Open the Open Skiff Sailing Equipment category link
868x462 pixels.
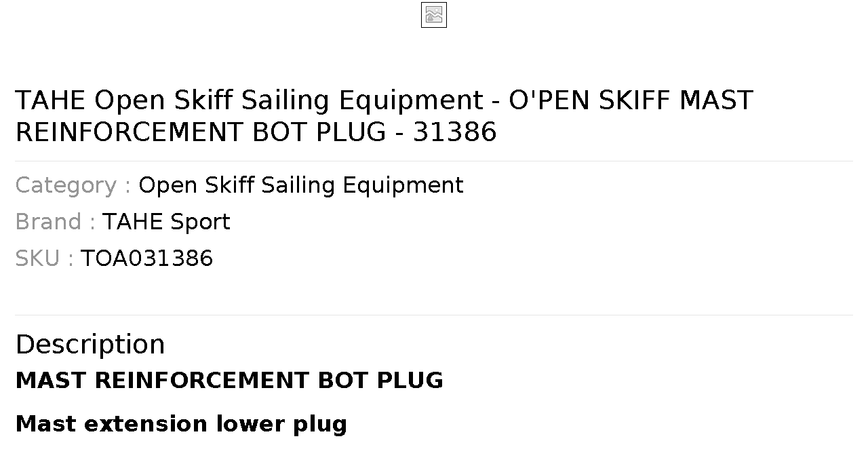pos(301,185)
